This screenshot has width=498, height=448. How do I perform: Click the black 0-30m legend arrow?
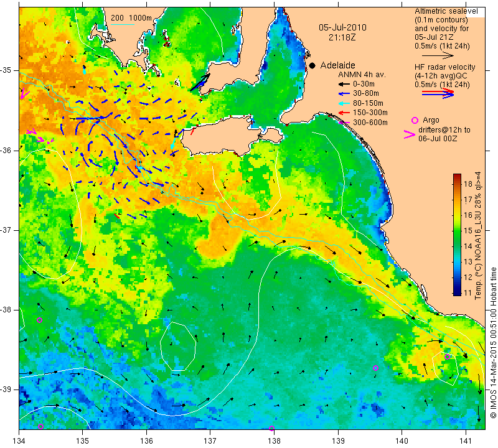344,84
